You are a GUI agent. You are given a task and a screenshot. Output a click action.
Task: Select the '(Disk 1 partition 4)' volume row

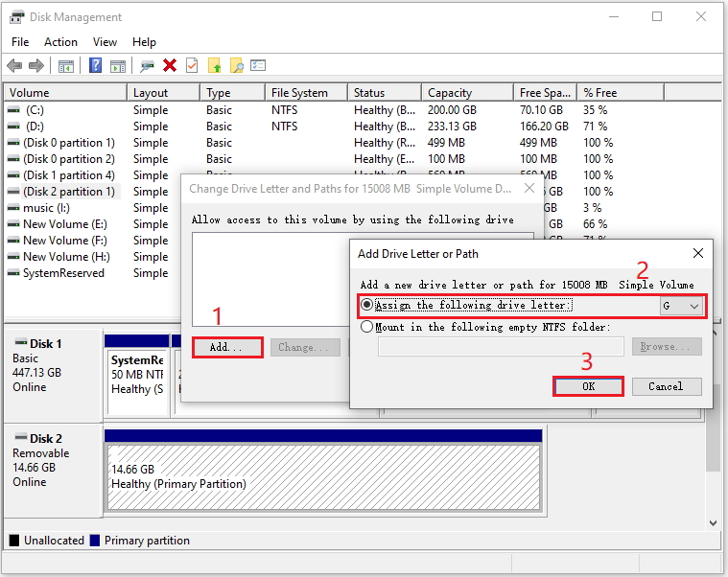69,175
